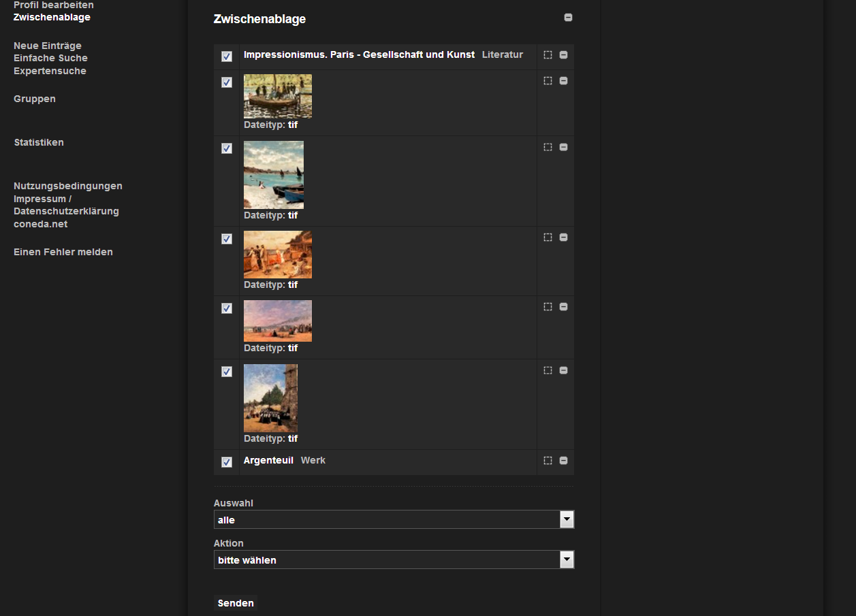Click minus icon beside the church tower painting

pyautogui.click(x=563, y=370)
